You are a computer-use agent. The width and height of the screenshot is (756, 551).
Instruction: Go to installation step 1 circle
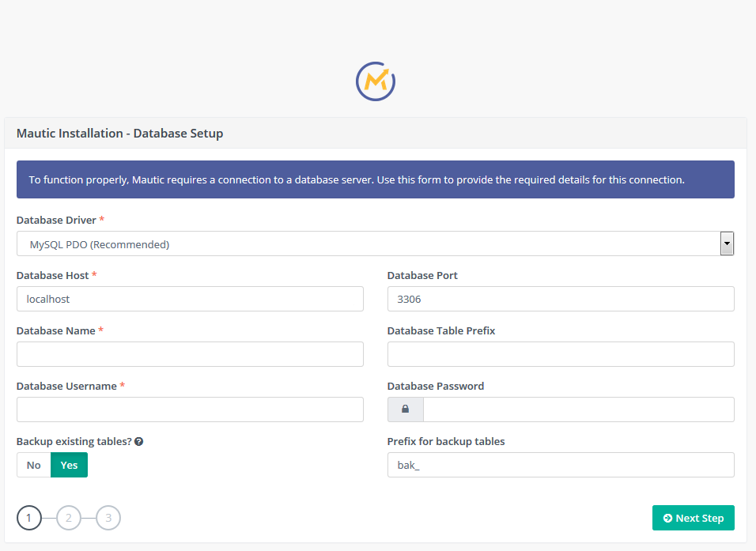coord(29,519)
